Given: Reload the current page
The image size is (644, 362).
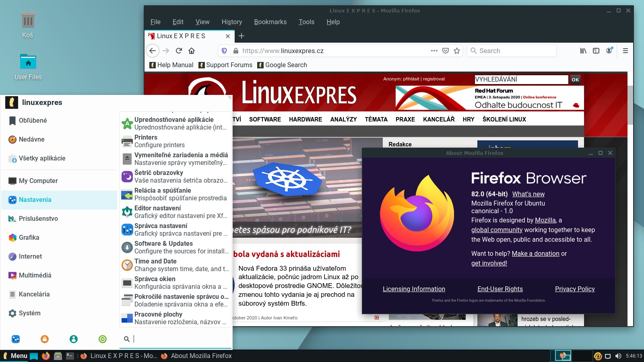Looking at the screenshot, I should [x=179, y=51].
